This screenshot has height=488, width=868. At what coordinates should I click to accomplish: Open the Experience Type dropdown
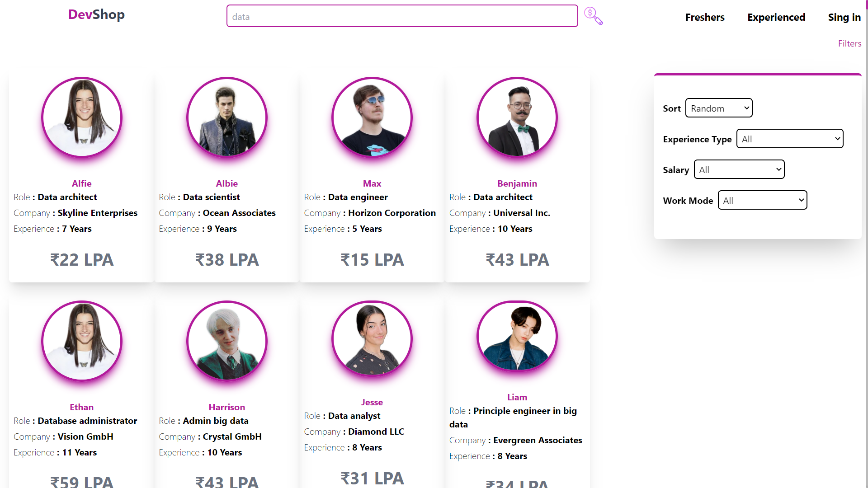click(x=790, y=139)
